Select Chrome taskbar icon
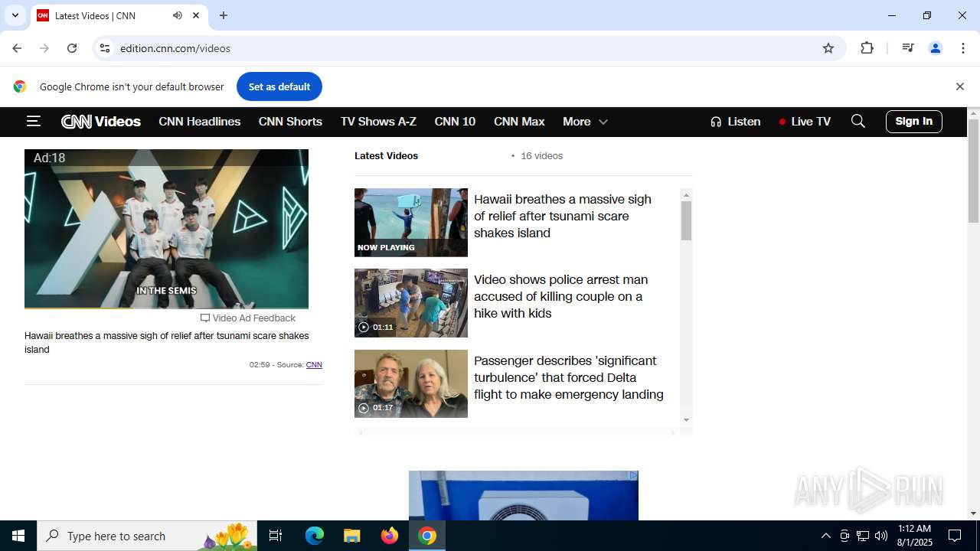This screenshot has width=980, height=551. tap(427, 536)
